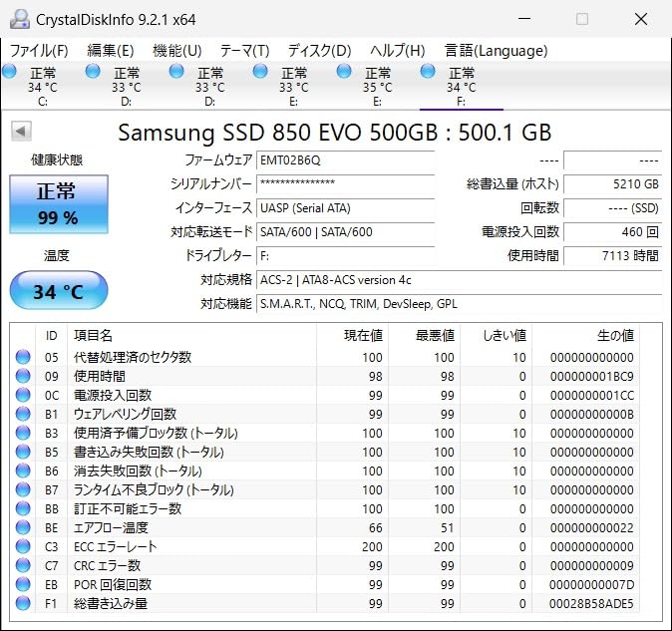Viewport: 672px width, 631px height.
Task: Open the 機能(U) menu
Action: pyautogui.click(x=177, y=51)
